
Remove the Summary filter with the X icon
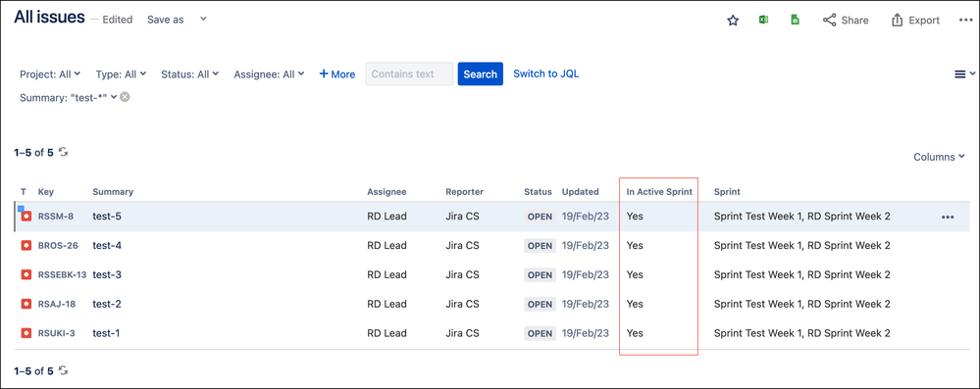click(x=125, y=97)
